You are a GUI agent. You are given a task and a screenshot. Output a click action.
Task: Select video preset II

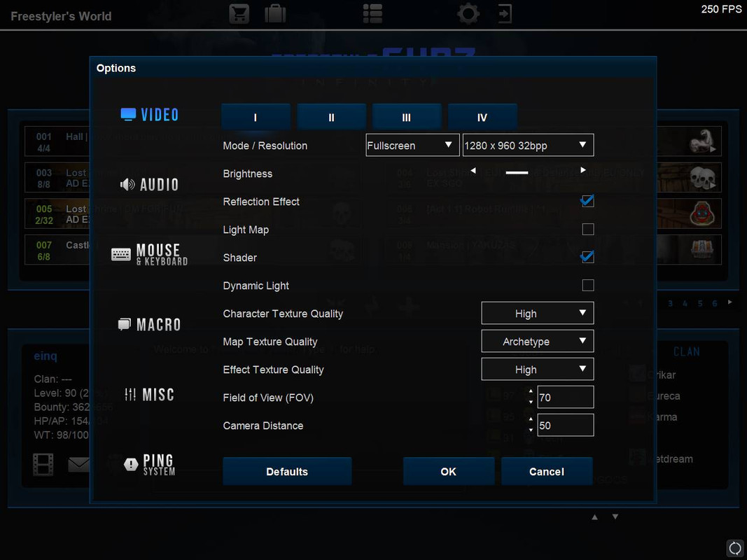332,117
